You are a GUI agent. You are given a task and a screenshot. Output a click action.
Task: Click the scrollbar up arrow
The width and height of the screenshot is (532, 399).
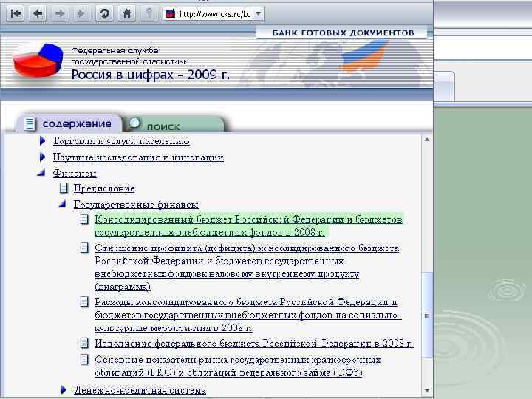coord(427,140)
